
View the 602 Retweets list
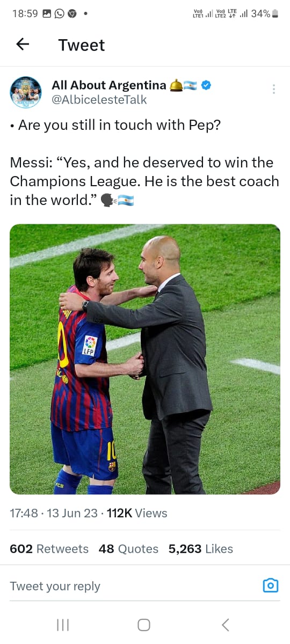tap(49, 548)
